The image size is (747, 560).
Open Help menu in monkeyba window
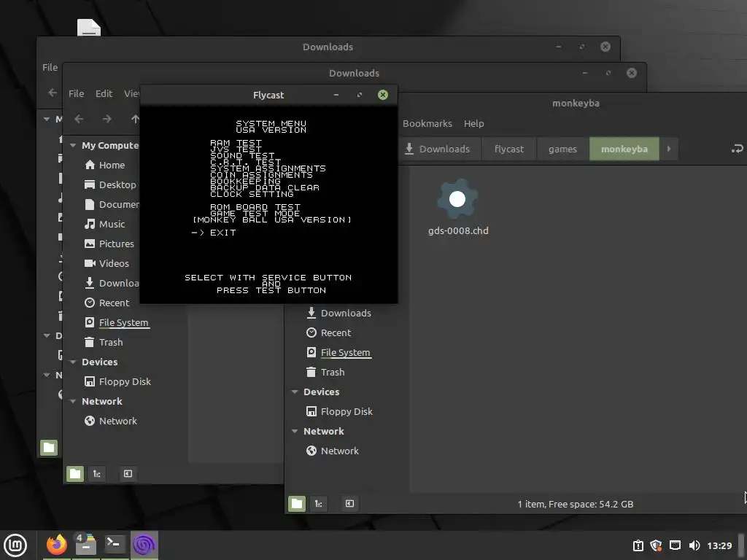pos(474,124)
